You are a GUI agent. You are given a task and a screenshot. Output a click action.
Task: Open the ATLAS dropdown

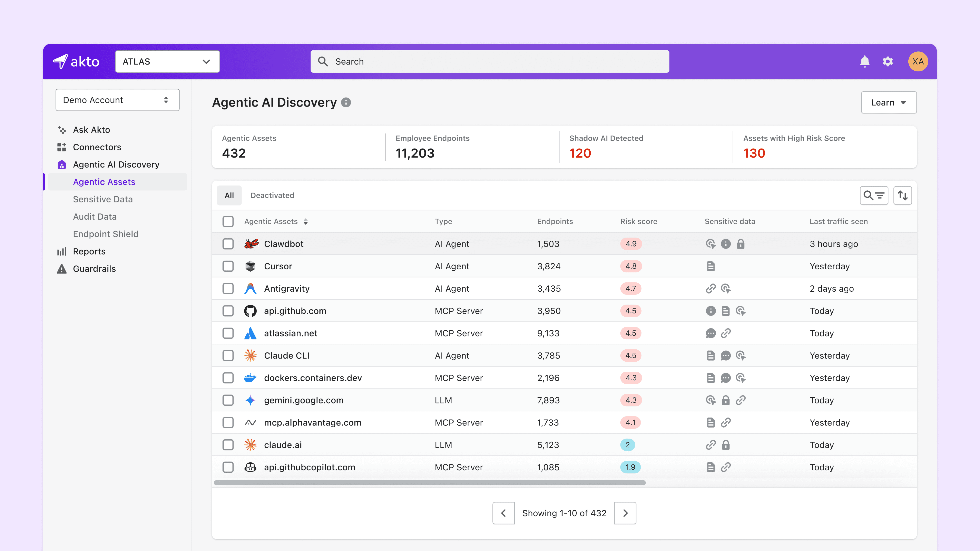coord(167,62)
